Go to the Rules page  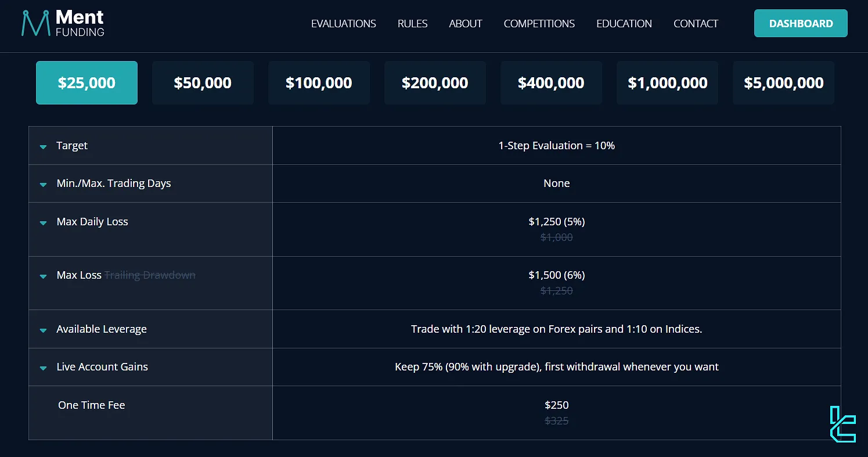point(412,24)
